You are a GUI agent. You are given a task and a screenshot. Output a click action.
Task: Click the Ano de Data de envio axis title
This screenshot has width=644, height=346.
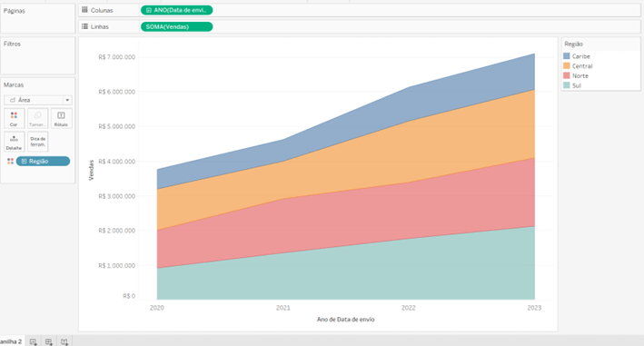tap(345, 320)
